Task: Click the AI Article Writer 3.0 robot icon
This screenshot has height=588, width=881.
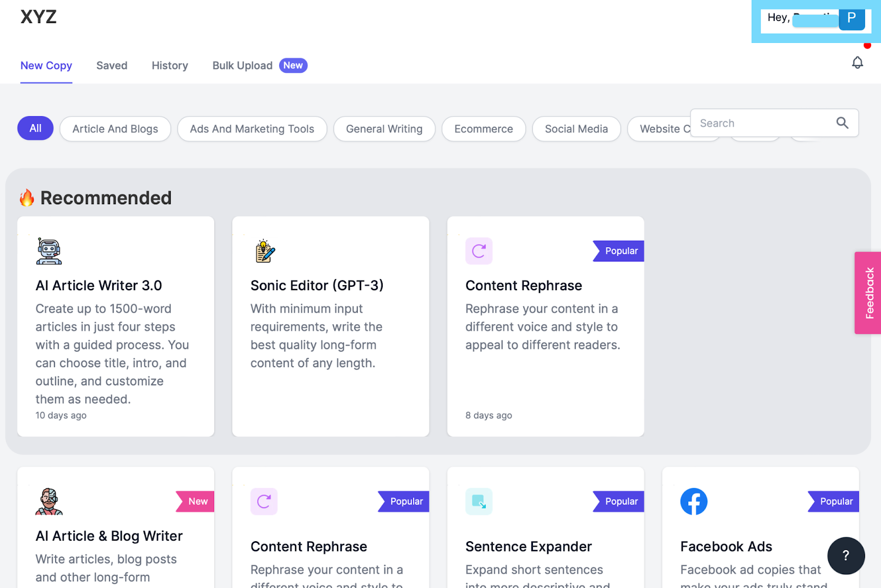Action: tap(49, 251)
